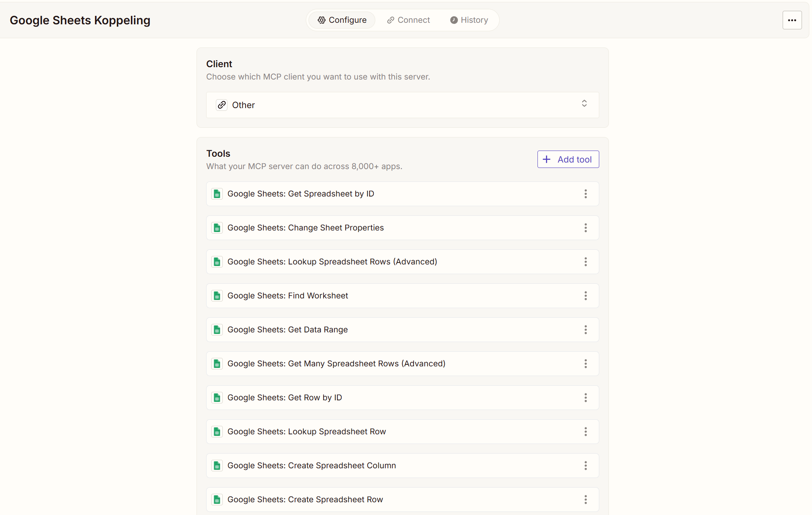Open options menu for Get Data Range
Image resolution: width=812 pixels, height=515 pixels.
pyautogui.click(x=585, y=330)
